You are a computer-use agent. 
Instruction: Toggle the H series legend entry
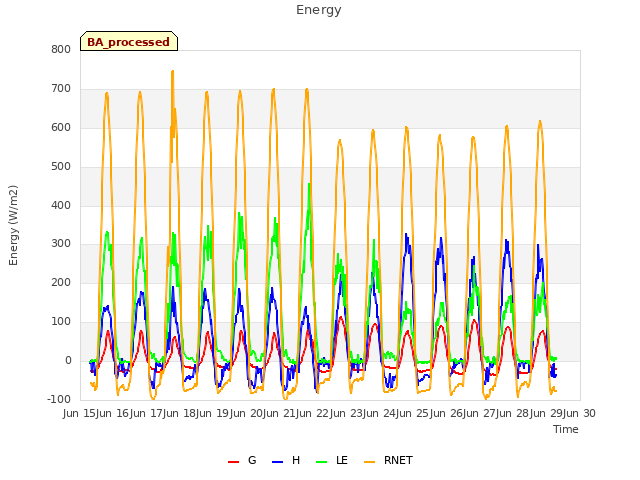[286, 460]
